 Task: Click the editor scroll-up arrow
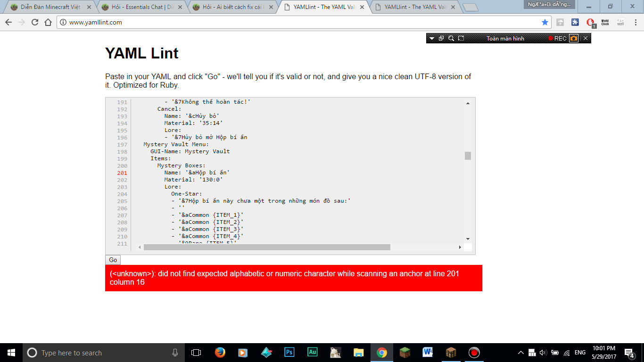click(x=468, y=103)
